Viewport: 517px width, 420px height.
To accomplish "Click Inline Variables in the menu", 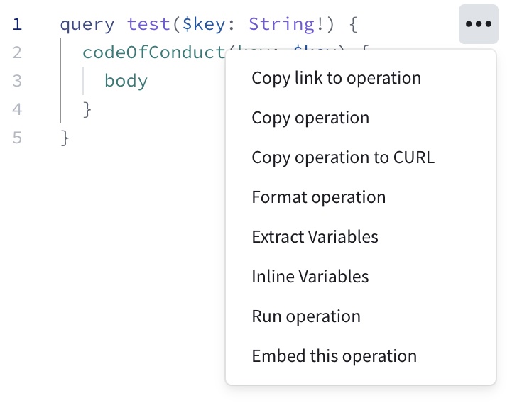I will [x=310, y=277].
